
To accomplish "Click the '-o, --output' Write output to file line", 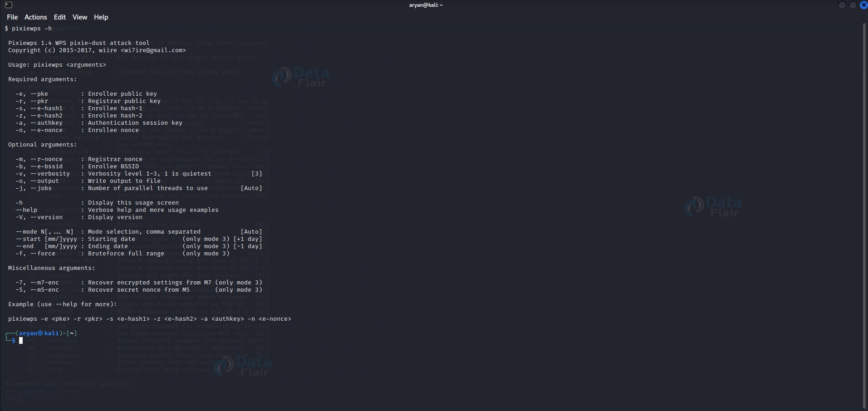I will (88, 181).
